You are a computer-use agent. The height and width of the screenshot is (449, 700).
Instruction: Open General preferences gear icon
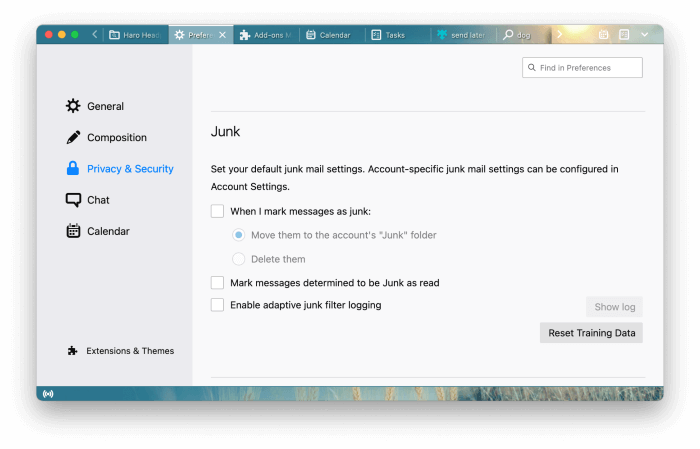(x=73, y=106)
